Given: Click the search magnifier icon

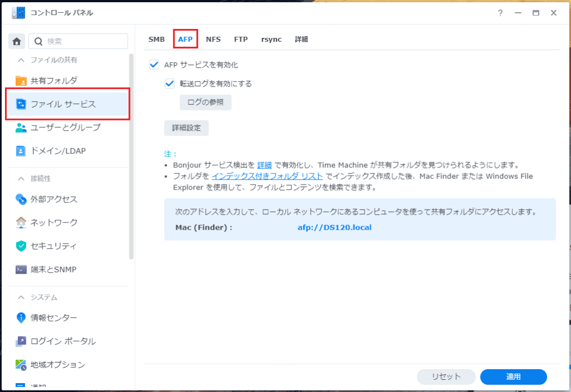Looking at the screenshot, I should tap(38, 41).
